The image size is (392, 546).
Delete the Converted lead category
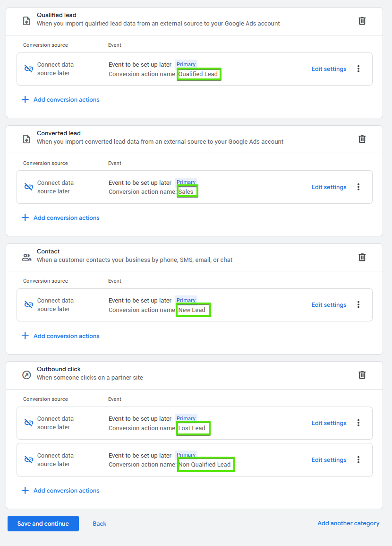362,139
